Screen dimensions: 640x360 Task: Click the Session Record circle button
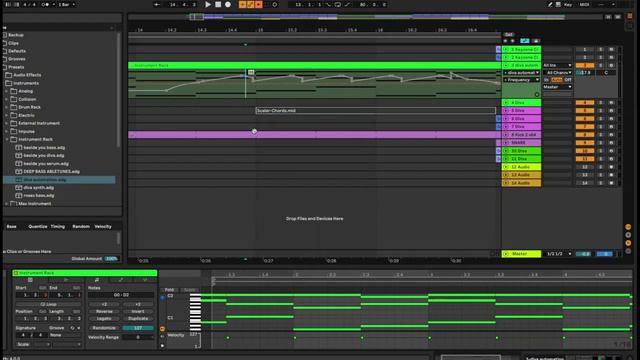(275, 4)
